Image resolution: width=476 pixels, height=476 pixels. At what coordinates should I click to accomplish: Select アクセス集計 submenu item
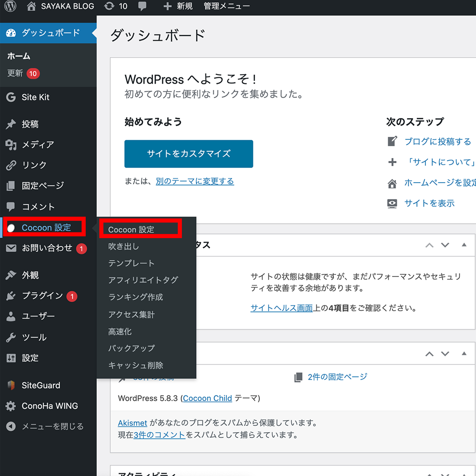pos(132,314)
